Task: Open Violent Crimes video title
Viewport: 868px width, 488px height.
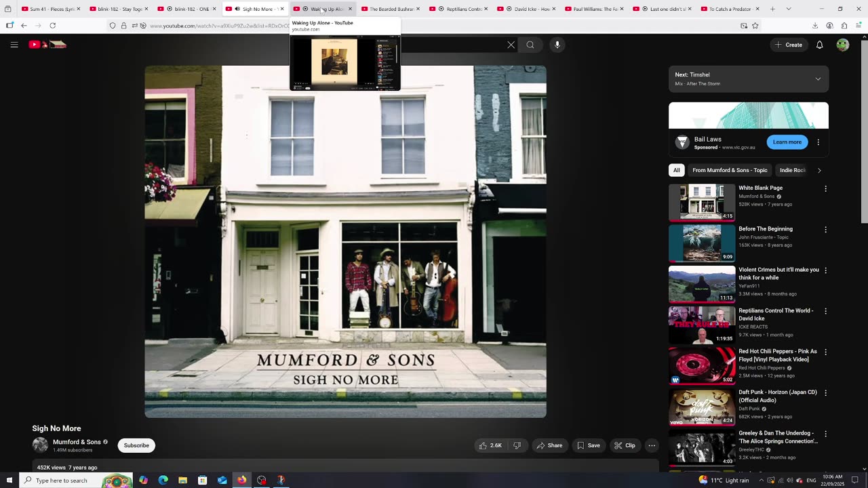Action: tap(778, 274)
